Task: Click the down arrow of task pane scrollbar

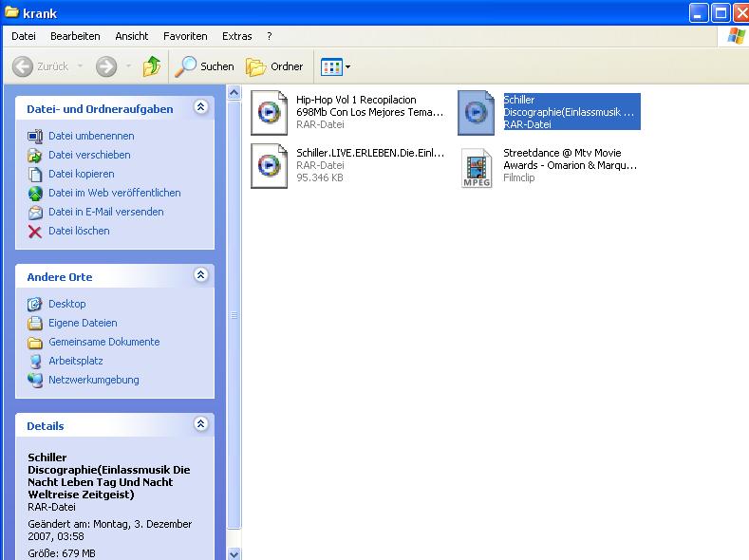Action: pos(234,553)
